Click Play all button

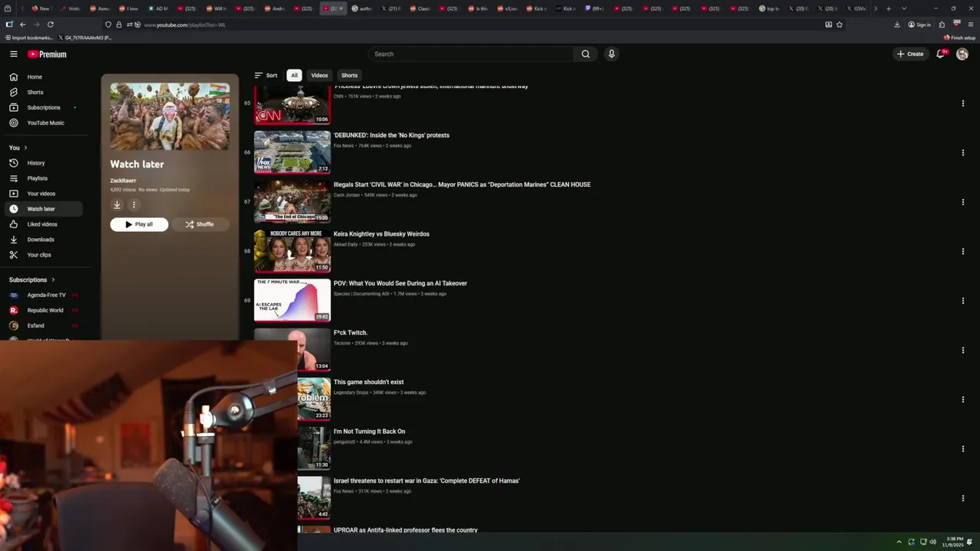point(139,224)
